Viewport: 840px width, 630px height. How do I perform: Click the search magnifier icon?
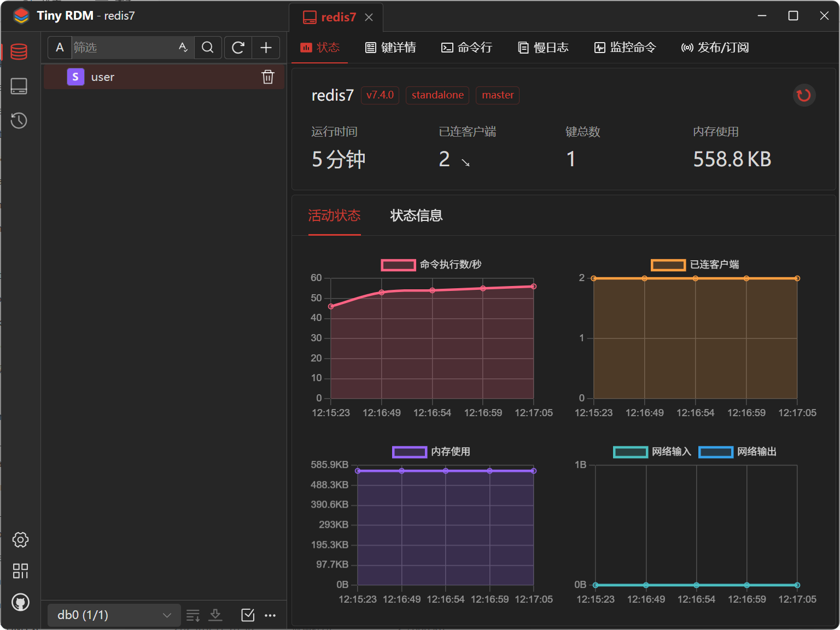tap(208, 48)
